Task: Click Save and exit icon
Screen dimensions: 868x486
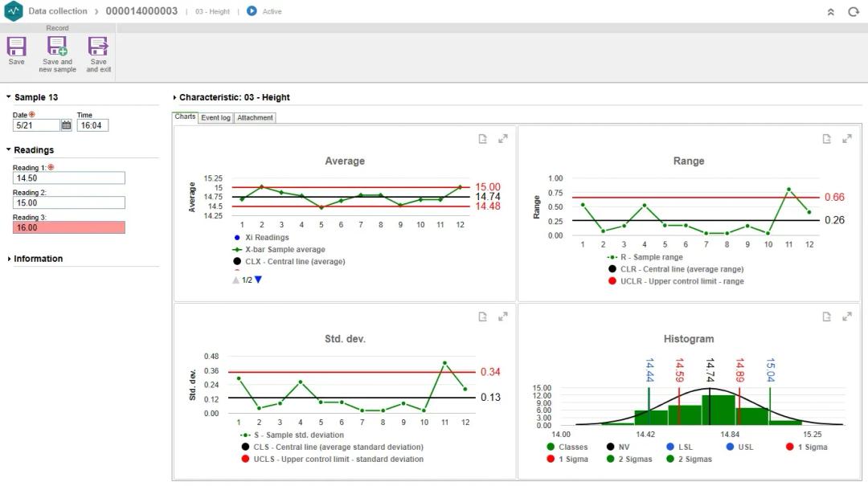Action: 98,47
